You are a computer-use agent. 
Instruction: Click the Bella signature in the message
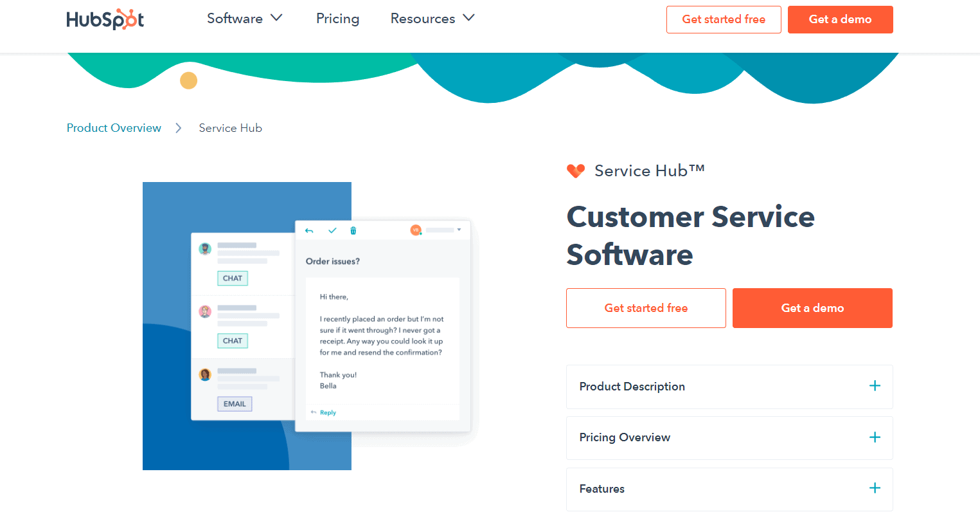pyautogui.click(x=328, y=386)
